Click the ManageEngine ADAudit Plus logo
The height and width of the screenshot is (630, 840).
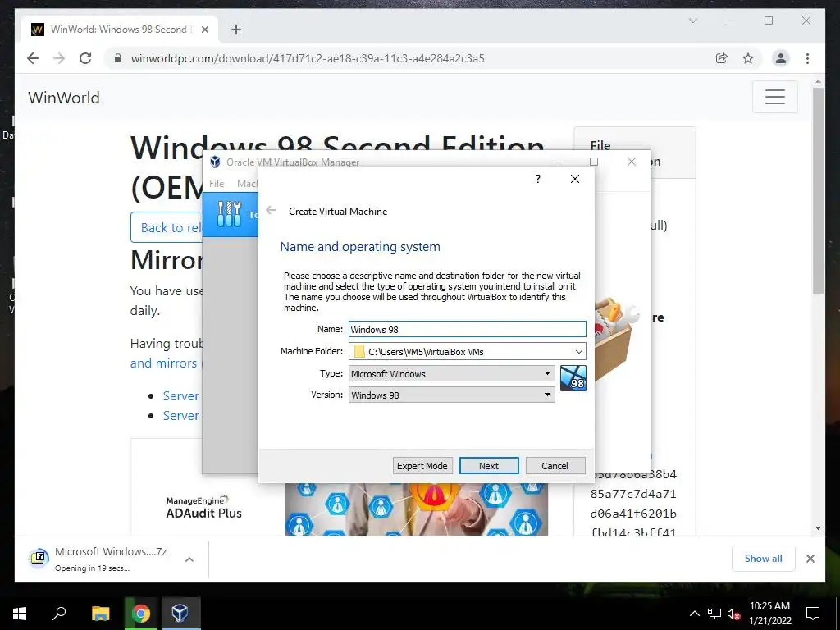(203, 507)
